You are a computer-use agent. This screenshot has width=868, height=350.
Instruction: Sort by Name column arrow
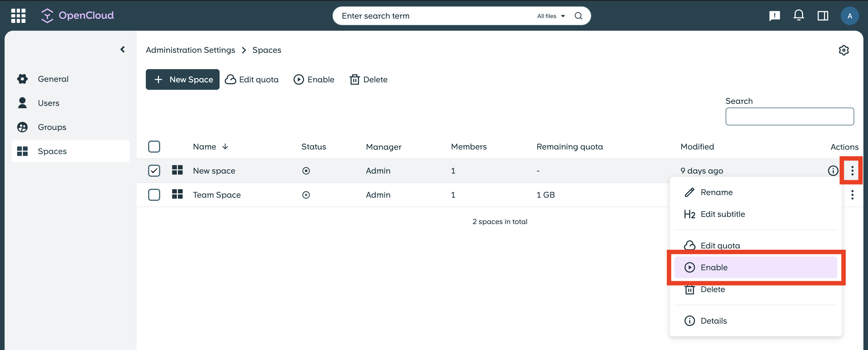pos(225,147)
